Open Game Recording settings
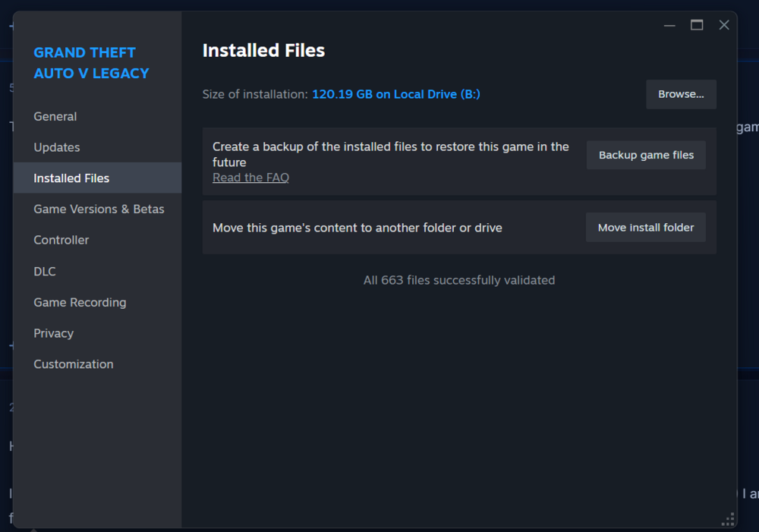Screen dimensions: 759x532 click(80, 302)
